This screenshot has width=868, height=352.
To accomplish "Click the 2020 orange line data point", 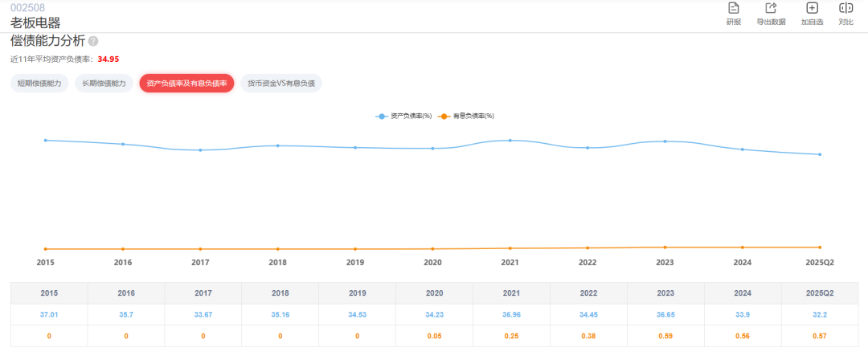I will click(433, 249).
